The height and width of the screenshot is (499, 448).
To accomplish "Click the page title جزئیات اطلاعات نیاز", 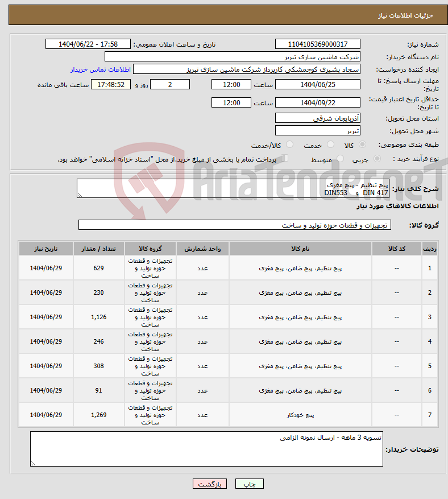I will 406,15.
